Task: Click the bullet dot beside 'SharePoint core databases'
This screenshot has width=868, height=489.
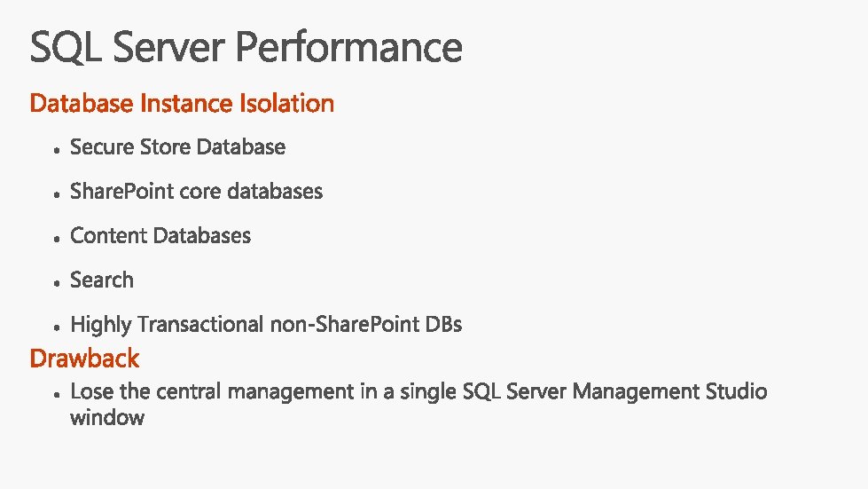Action: (x=55, y=194)
